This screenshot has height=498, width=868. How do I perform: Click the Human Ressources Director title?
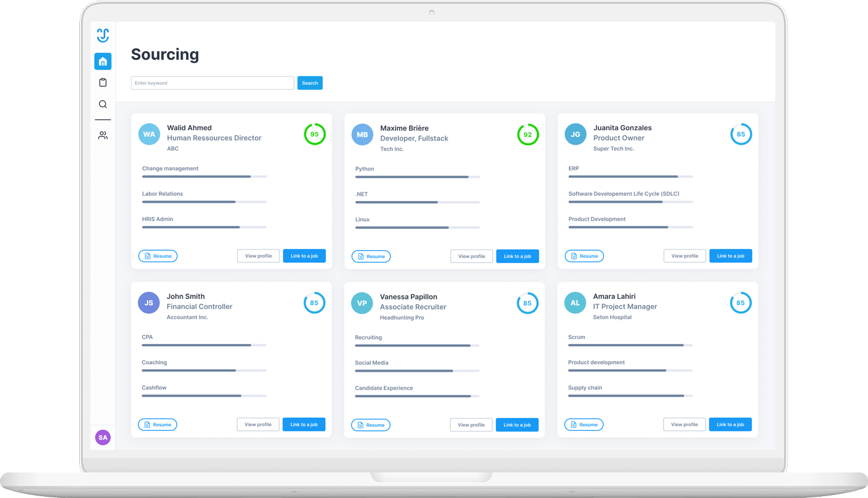[214, 138]
